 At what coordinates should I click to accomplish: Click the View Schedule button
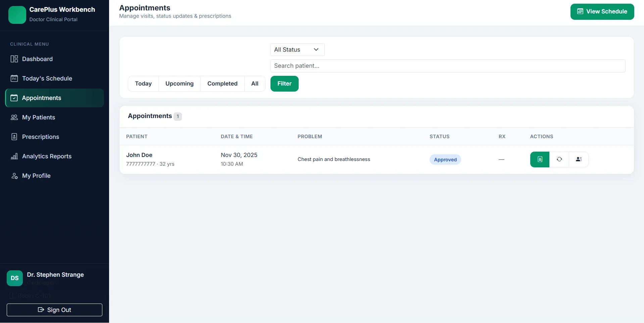(x=602, y=12)
